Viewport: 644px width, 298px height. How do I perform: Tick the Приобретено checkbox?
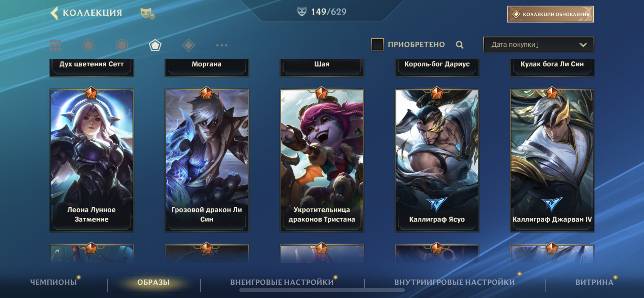click(x=377, y=45)
